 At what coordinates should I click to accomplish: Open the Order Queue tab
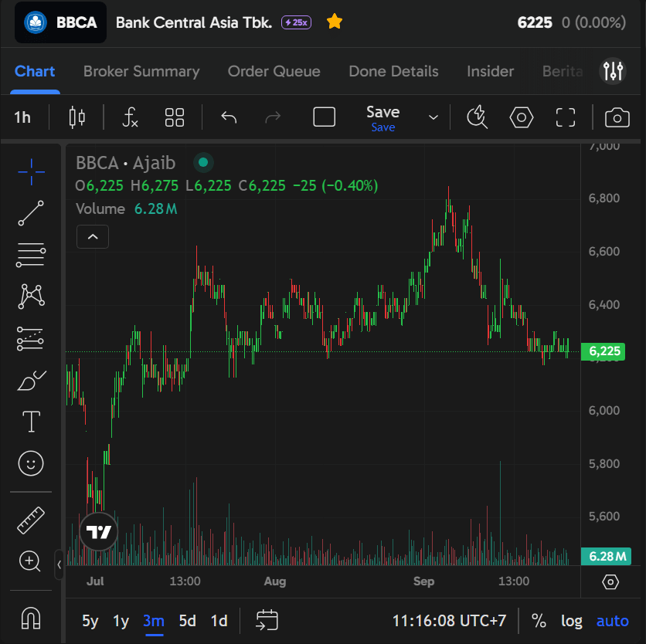274,71
